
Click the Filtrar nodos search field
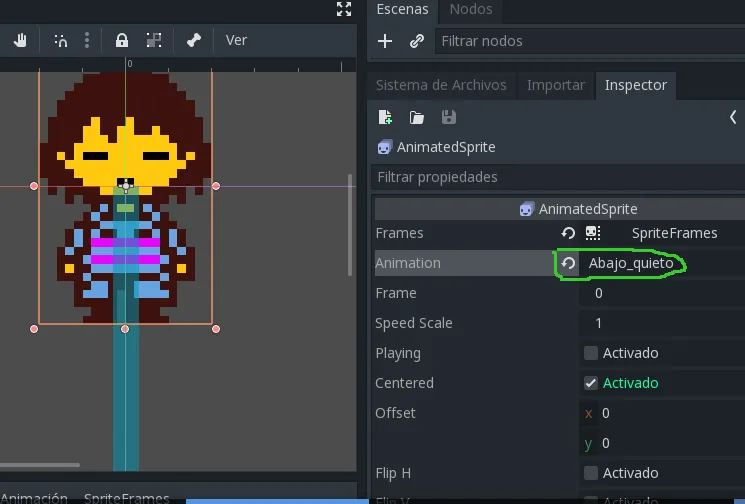[x=590, y=41]
